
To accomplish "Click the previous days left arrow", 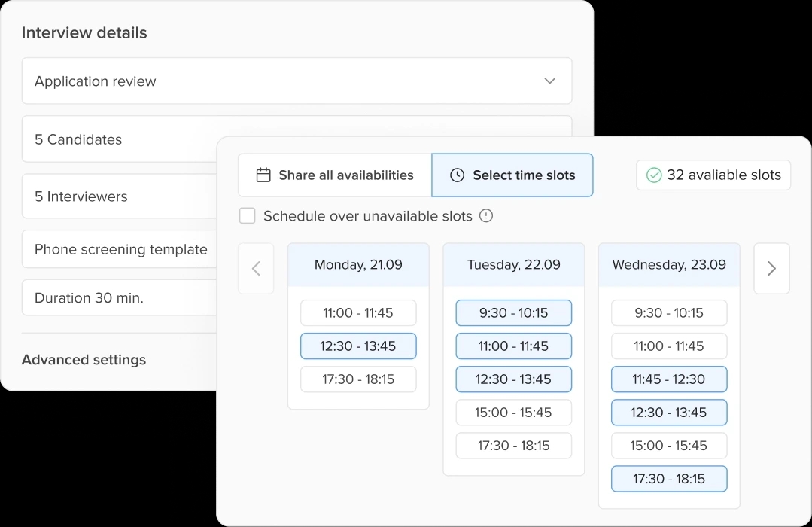I will (x=256, y=268).
